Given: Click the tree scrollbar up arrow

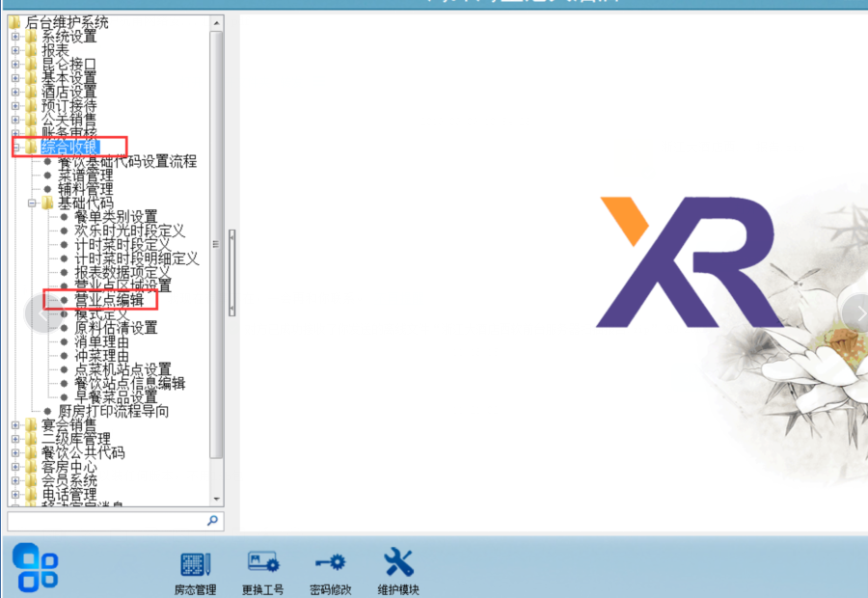Looking at the screenshot, I should point(216,23).
